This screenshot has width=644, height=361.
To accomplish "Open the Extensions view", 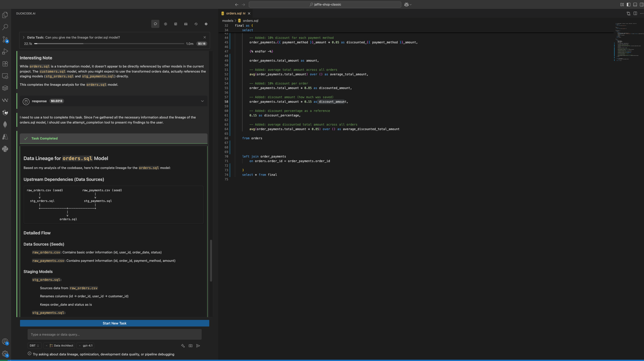I will point(5,64).
